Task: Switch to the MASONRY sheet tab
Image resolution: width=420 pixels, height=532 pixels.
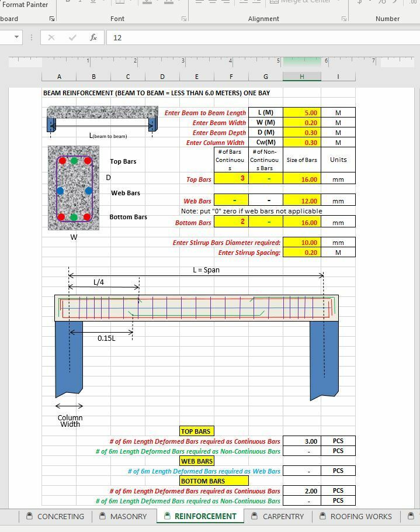Action: [124, 516]
